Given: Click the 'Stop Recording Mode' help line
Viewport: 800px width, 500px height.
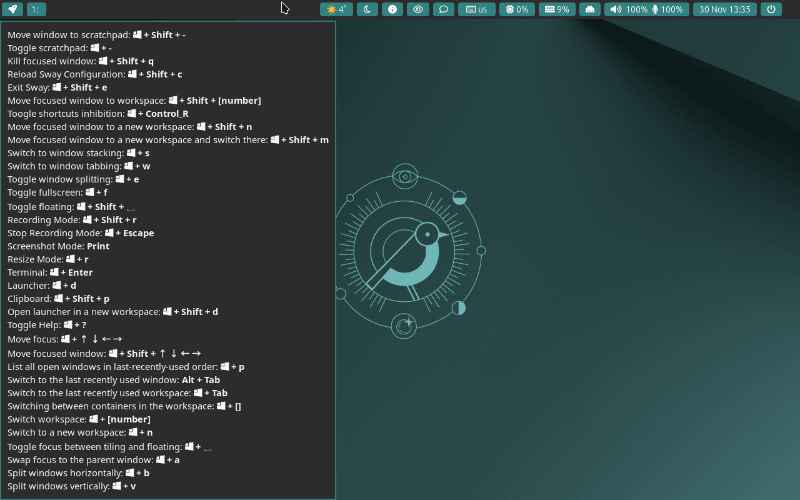Looking at the screenshot, I should pyautogui.click(x=81, y=233).
